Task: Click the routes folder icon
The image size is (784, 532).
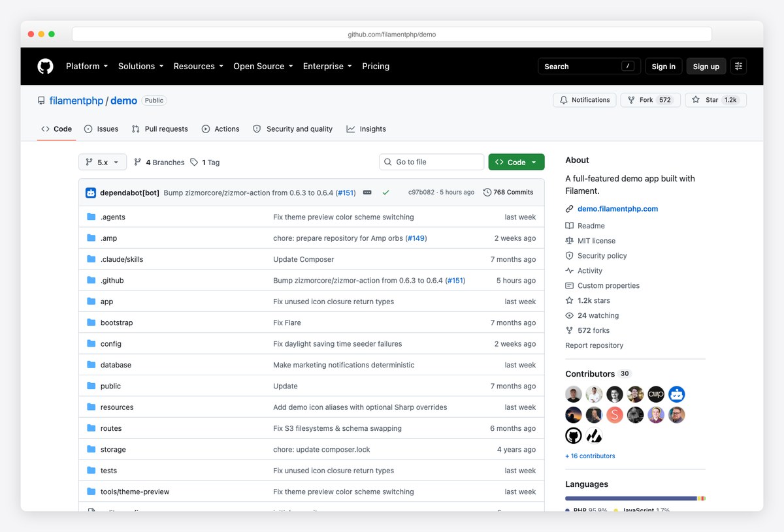Action: [91, 428]
